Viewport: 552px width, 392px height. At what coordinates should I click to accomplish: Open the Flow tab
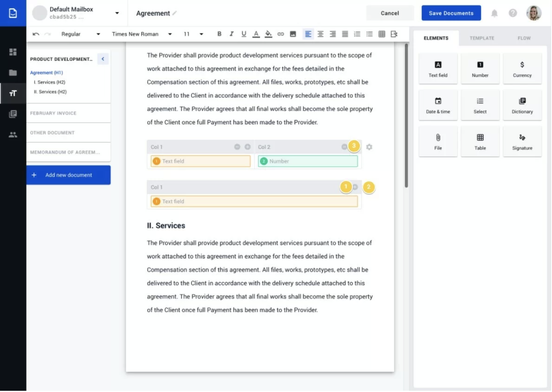click(524, 38)
